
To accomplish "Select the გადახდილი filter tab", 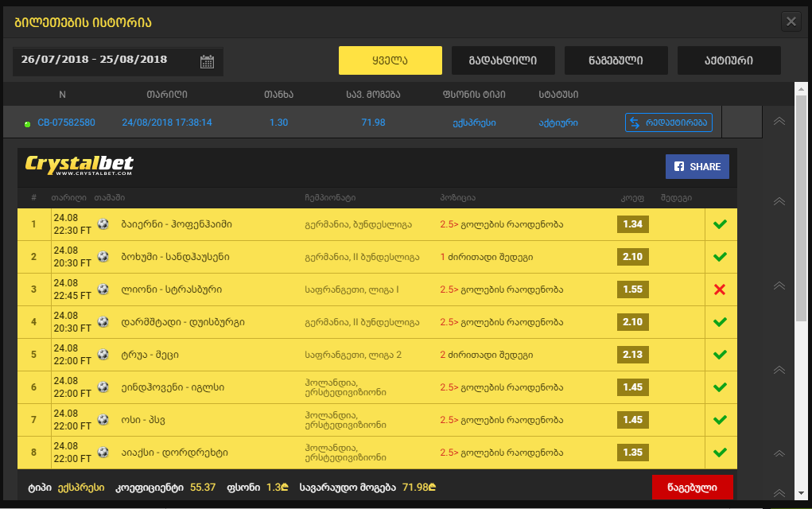I will point(503,60).
